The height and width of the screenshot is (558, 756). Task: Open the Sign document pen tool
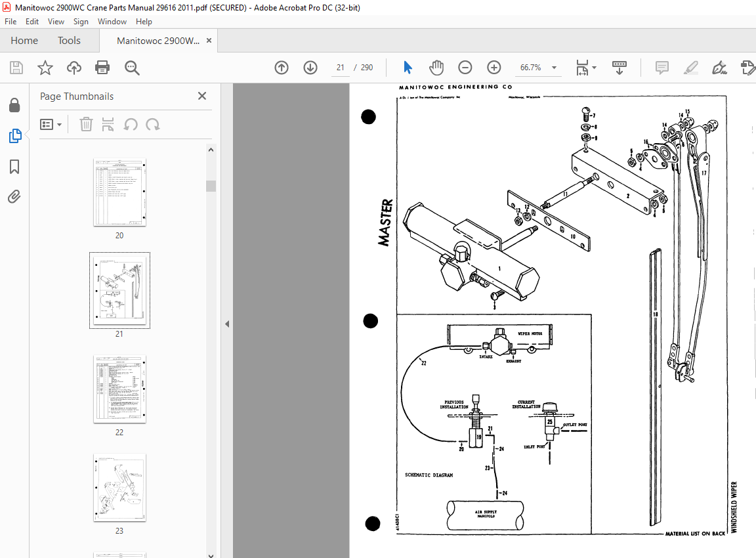pos(719,68)
